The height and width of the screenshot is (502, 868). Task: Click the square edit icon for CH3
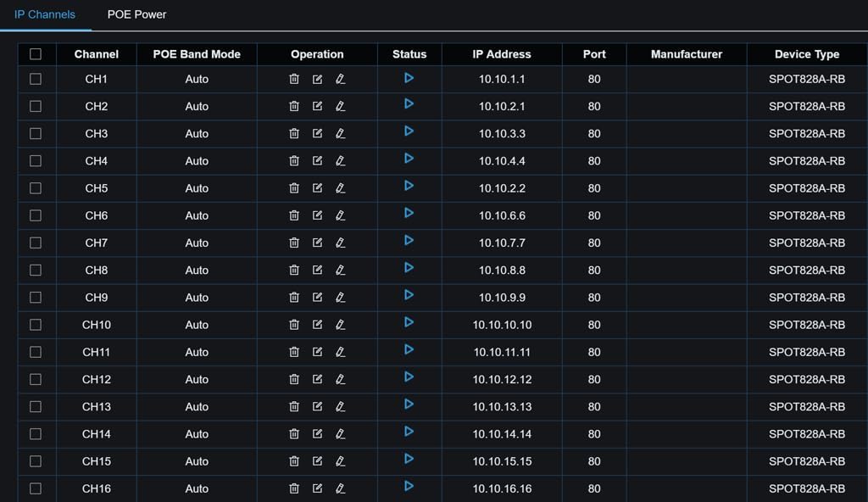tap(317, 134)
